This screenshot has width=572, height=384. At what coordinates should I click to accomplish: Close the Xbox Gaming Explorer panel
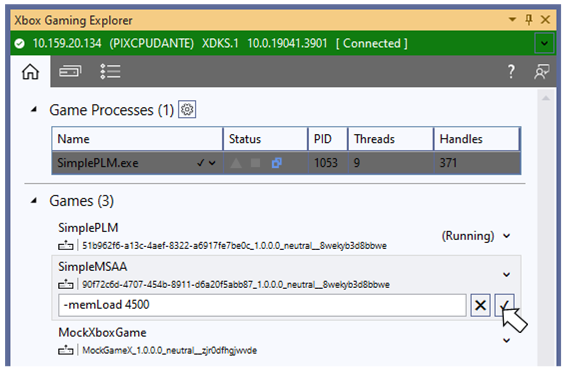(545, 19)
